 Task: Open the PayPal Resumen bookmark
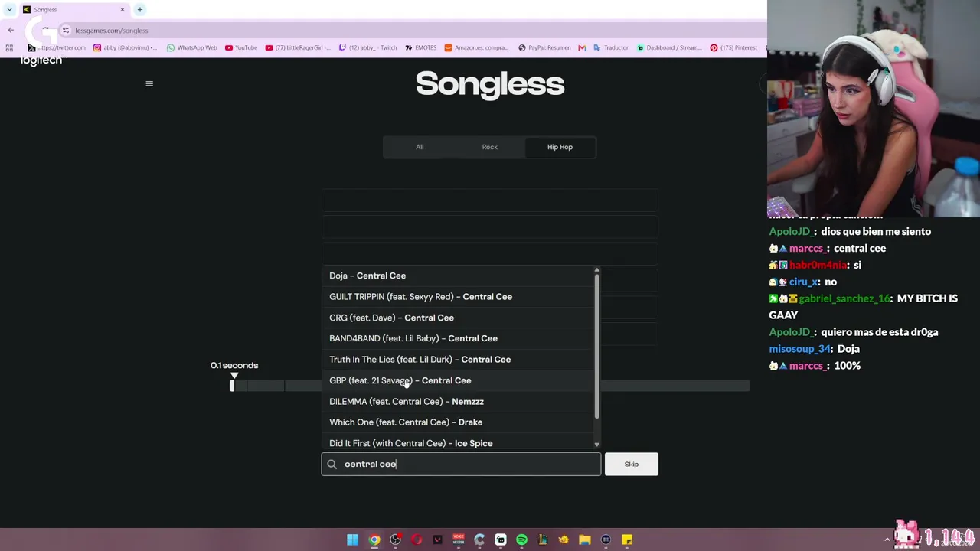(x=544, y=47)
